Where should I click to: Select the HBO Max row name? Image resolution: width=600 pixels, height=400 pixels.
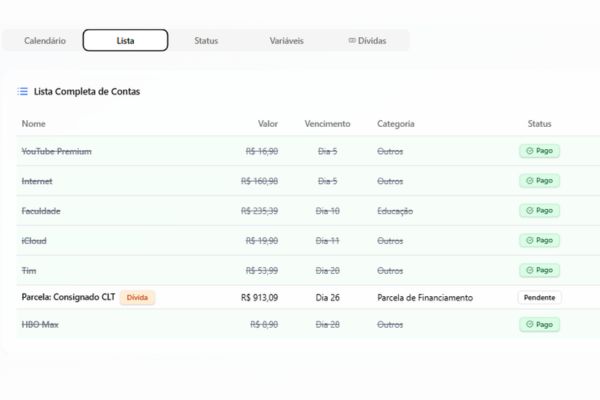40,325
